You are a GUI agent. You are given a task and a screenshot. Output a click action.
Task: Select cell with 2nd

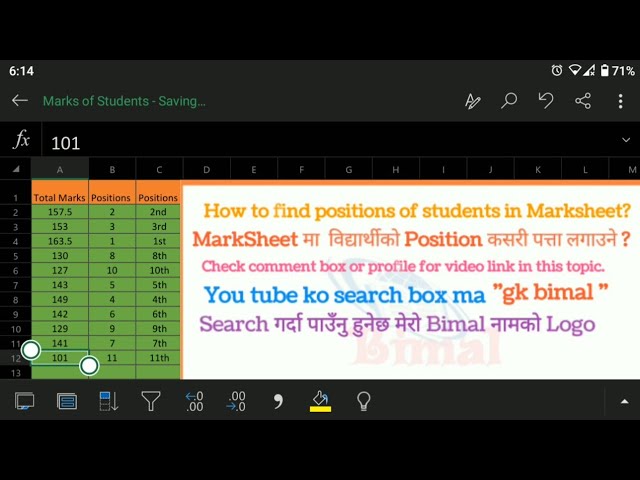[158, 212]
